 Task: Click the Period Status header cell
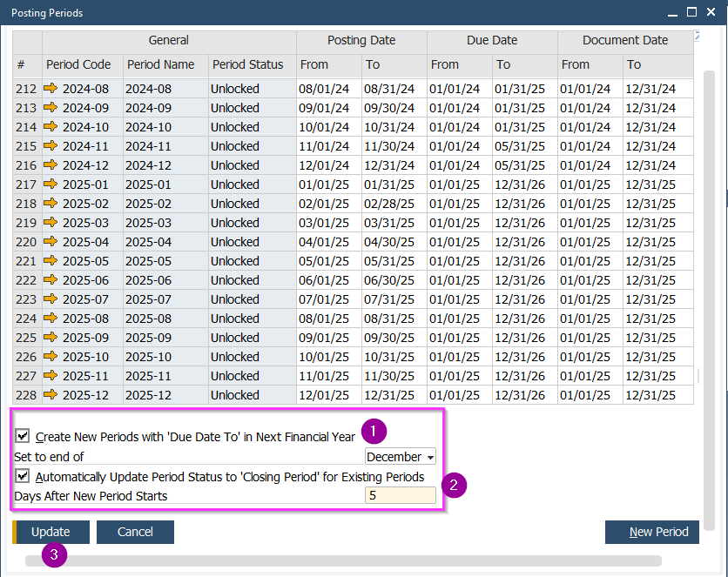coord(253,64)
